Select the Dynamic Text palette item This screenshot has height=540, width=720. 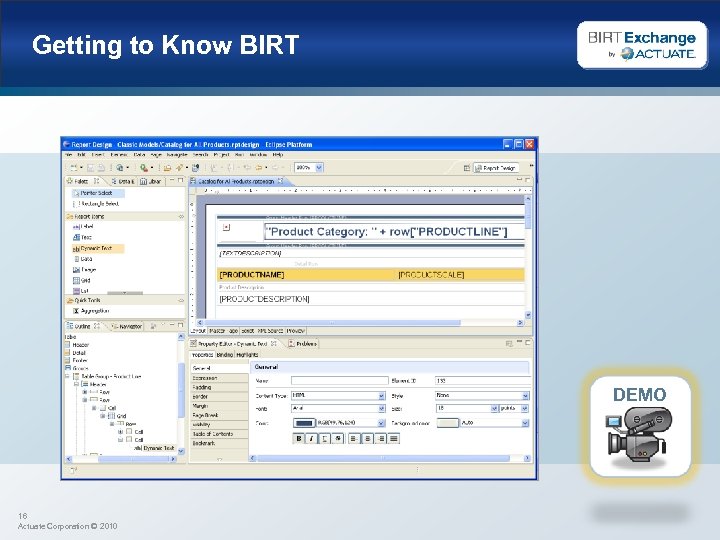pos(97,248)
